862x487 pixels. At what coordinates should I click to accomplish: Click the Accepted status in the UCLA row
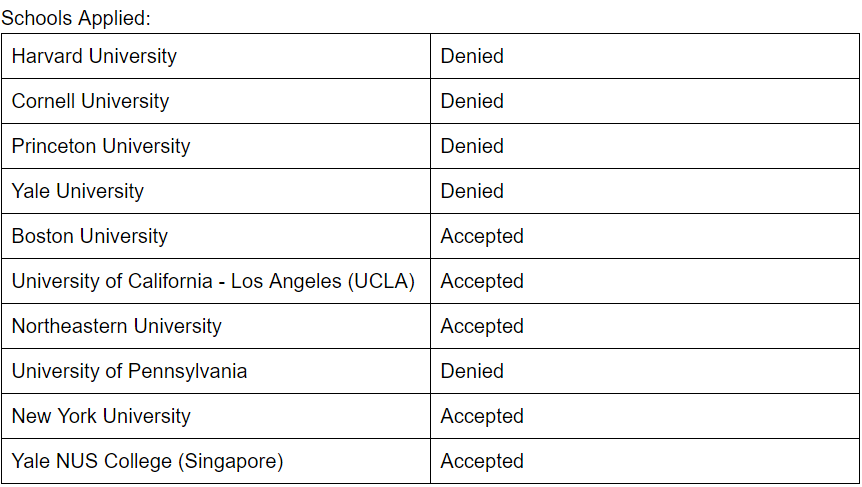(482, 281)
